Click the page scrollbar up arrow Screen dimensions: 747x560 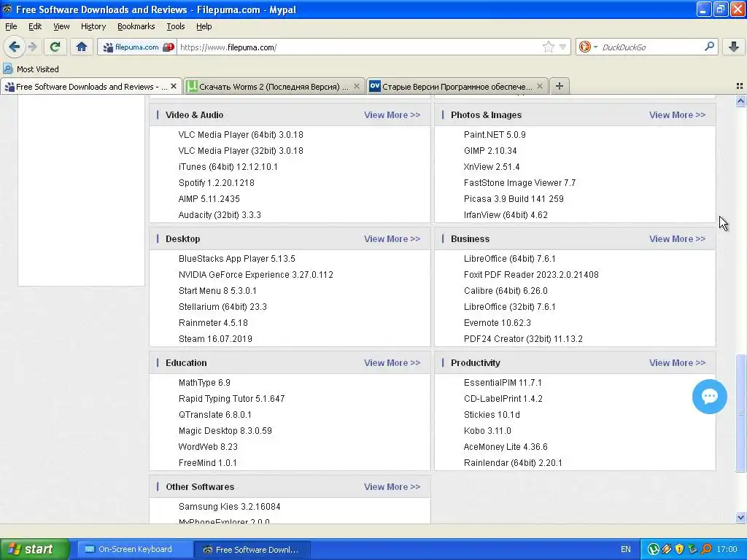click(740, 101)
